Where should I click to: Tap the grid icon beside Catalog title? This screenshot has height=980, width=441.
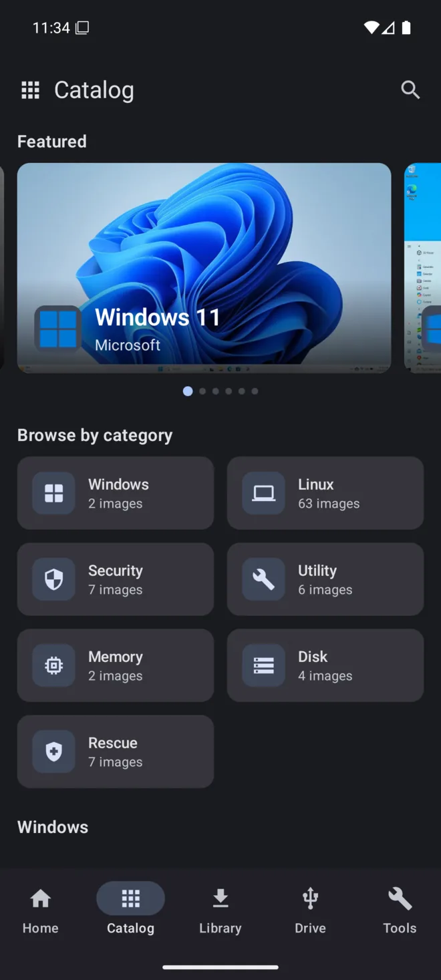30,90
